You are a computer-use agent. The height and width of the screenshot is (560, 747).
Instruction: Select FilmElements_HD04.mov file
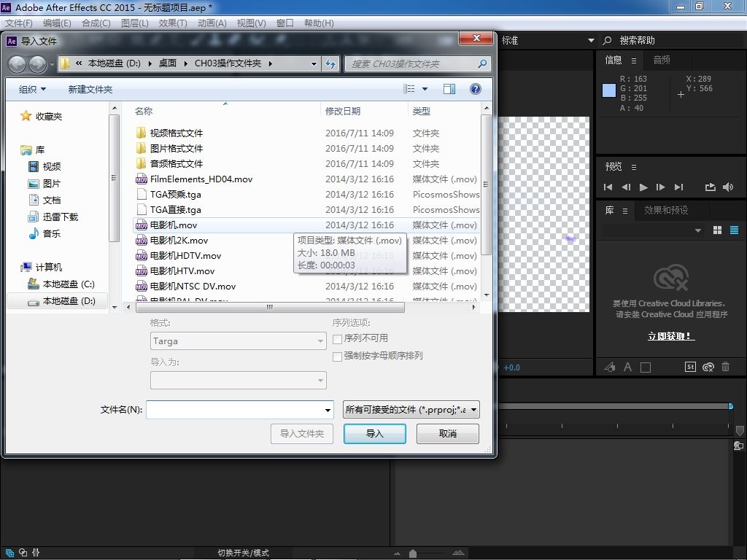click(x=201, y=179)
